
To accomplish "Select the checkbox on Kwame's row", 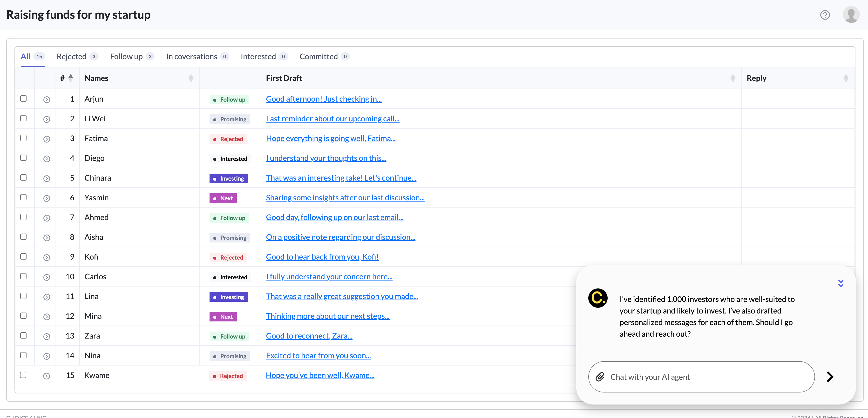I will (23, 375).
